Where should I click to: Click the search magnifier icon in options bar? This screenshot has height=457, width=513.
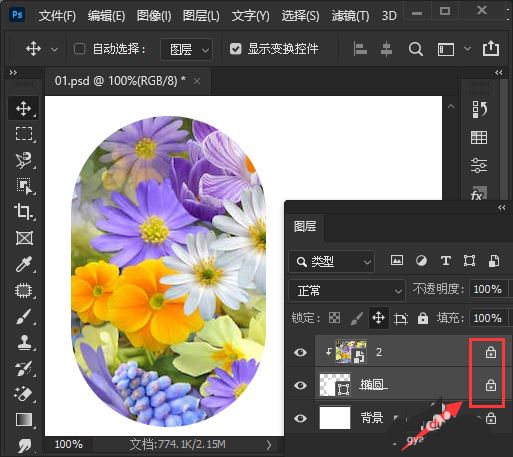click(x=416, y=49)
